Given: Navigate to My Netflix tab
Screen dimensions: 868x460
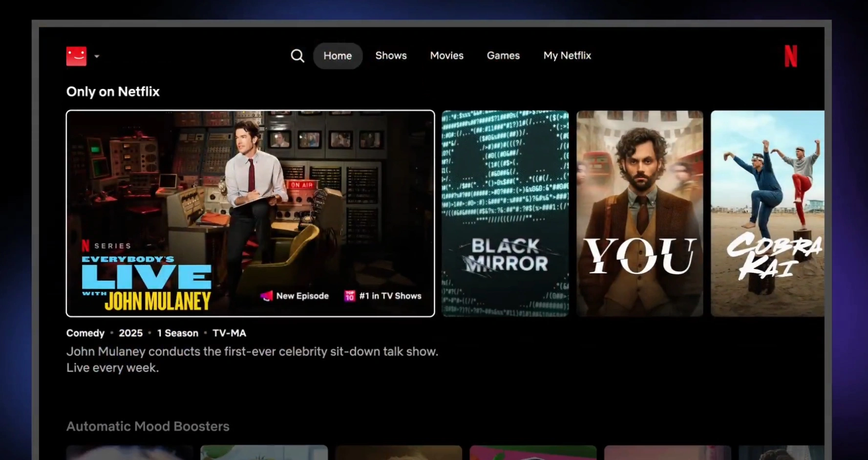Looking at the screenshot, I should 567,56.
